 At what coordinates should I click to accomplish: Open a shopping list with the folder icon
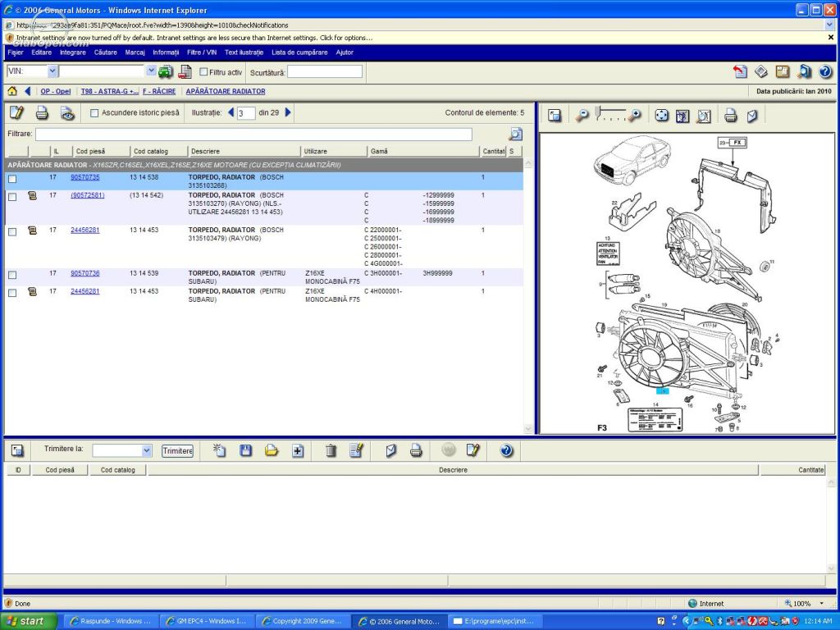pyautogui.click(x=272, y=450)
